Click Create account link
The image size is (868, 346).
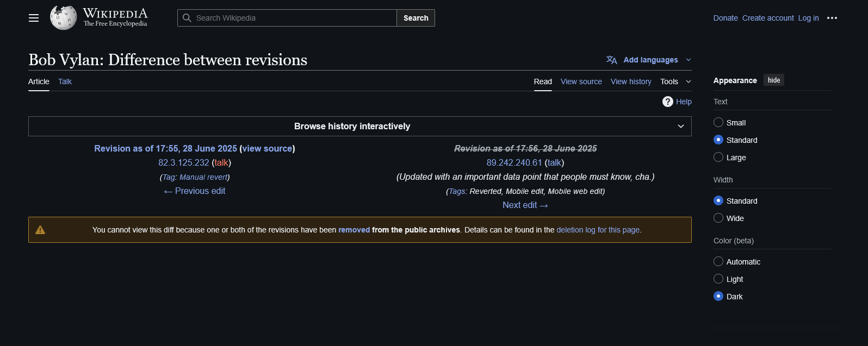768,18
